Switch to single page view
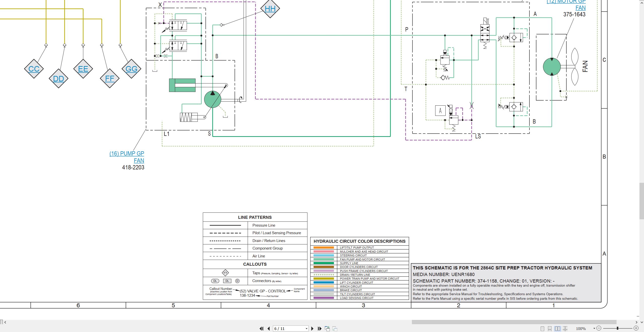Viewport: 644px width, 332px height. pyautogui.click(x=542, y=328)
